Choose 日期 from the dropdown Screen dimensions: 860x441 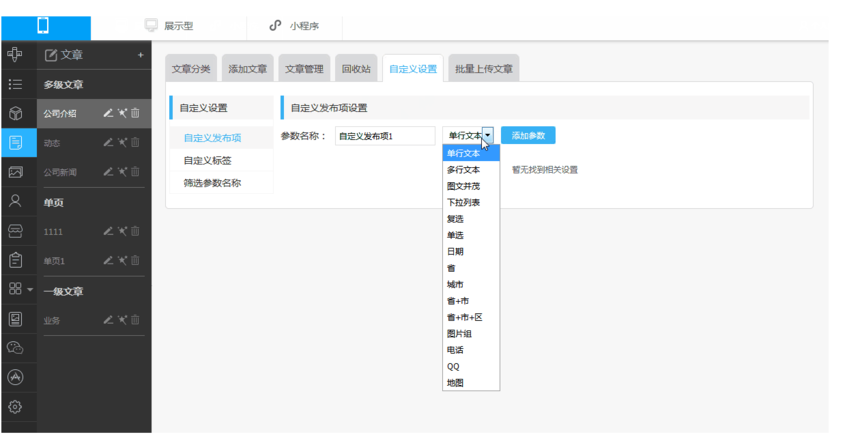point(471,252)
